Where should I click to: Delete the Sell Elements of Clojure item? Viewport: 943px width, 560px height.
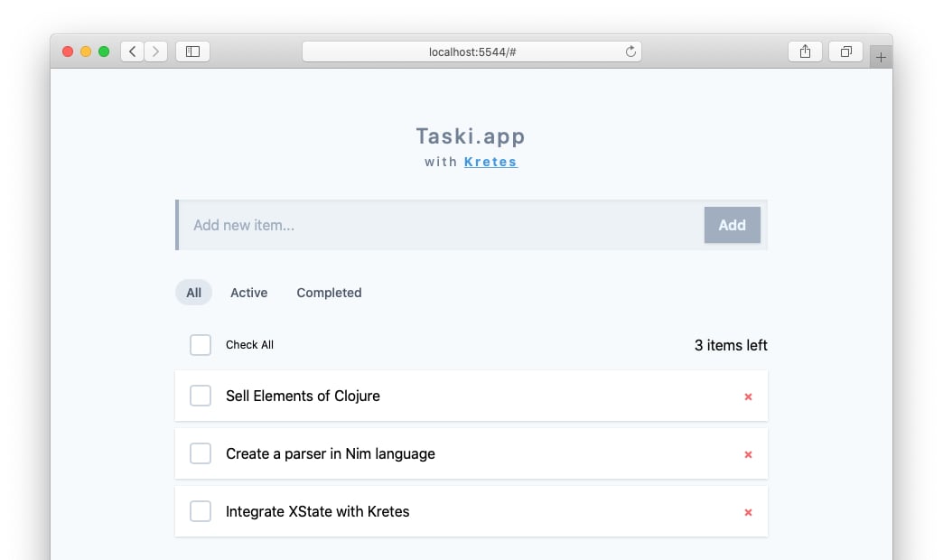pyautogui.click(x=748, y=397)
